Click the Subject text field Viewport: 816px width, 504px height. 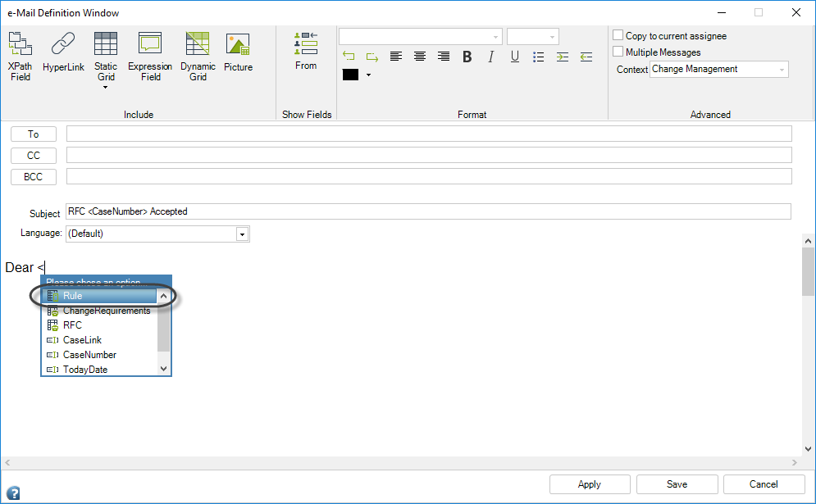tap(428, 211)
